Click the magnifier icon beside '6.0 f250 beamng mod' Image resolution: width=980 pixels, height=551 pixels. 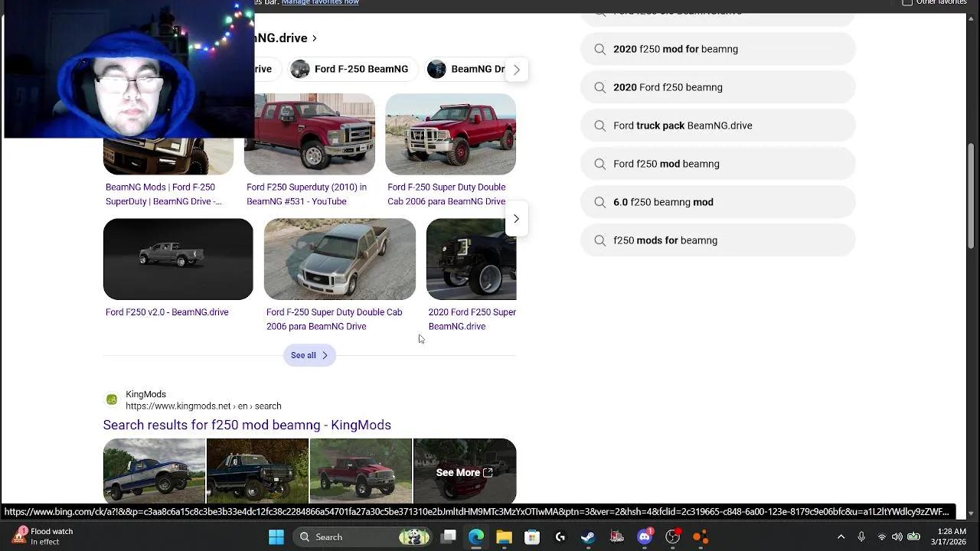(x=599, y=202)
